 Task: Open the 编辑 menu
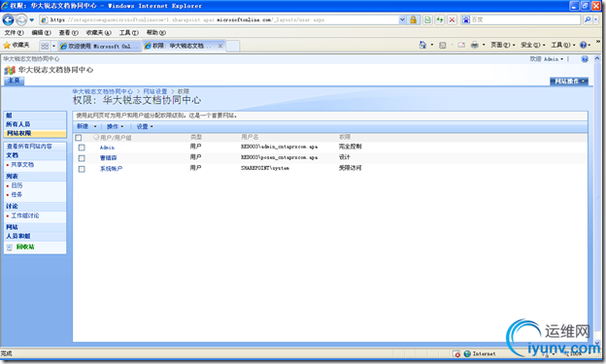pos(41,33)
